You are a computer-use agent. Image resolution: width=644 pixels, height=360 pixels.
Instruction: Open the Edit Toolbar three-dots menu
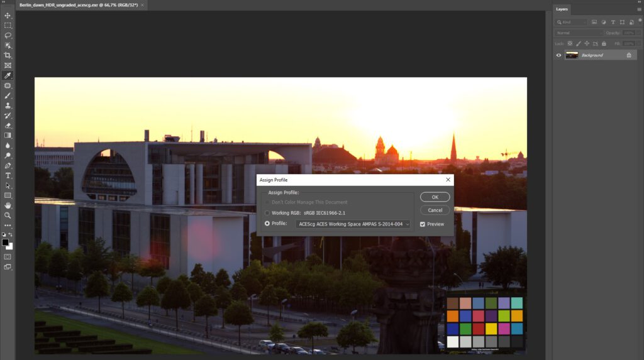pos(8,226)
